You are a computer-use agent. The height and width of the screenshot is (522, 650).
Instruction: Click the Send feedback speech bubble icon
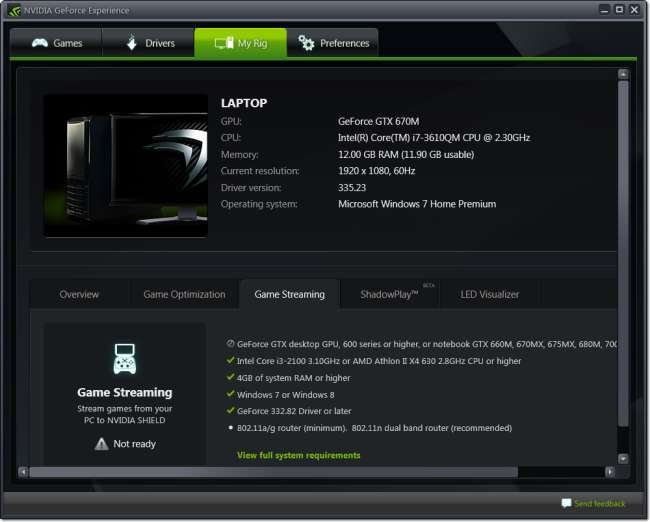[x=566, y=503]
